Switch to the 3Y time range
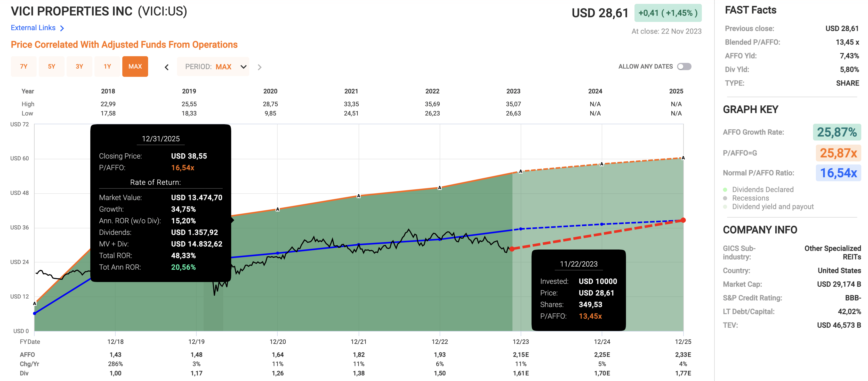Screen dimensions: 868x381 click(x=79, y=67)
